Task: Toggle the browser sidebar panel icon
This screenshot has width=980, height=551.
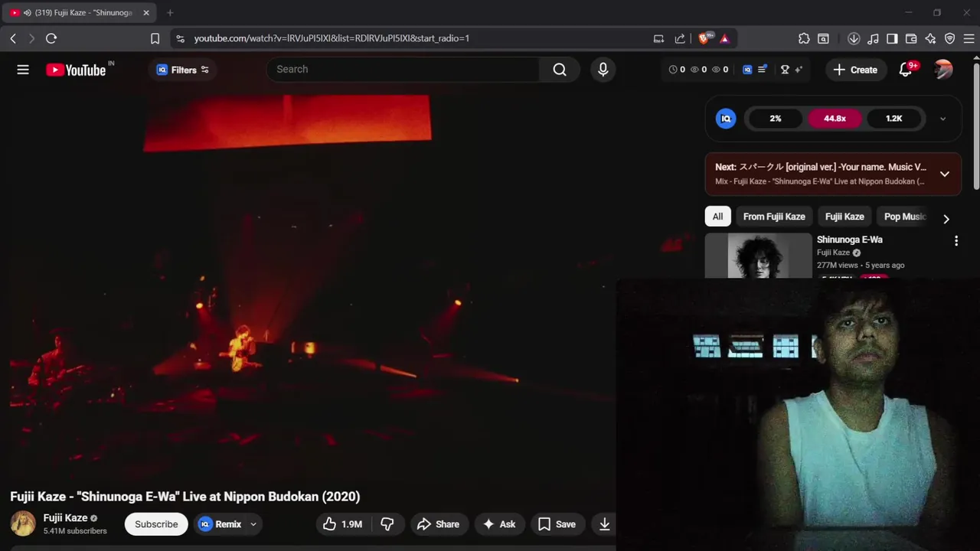Action: click(892, 38)
